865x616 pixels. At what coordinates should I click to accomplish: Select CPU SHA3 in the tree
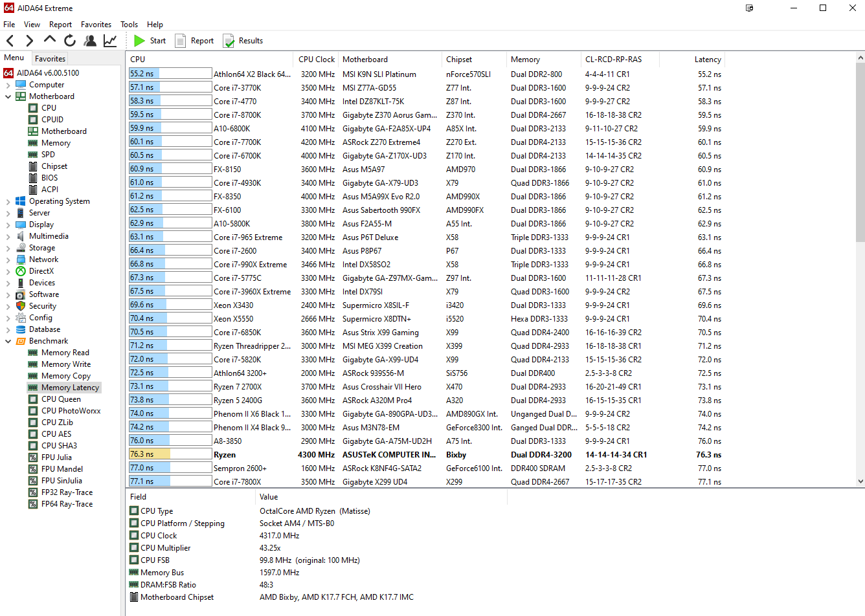pos(59,446)
